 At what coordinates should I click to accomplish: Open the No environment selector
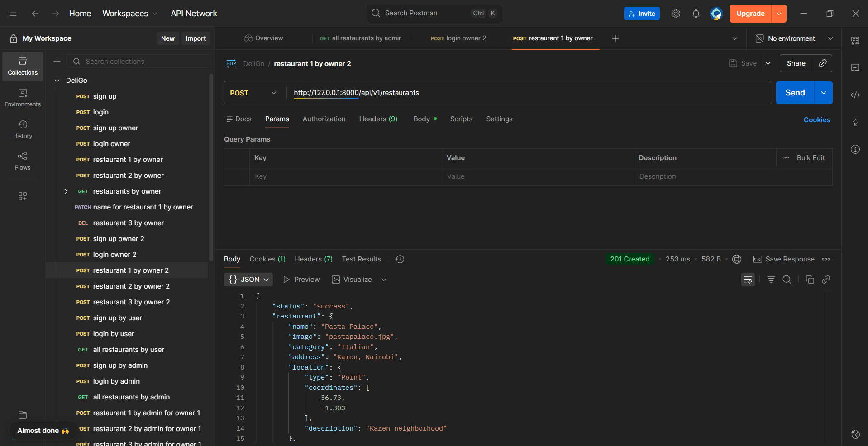point(794,38)
